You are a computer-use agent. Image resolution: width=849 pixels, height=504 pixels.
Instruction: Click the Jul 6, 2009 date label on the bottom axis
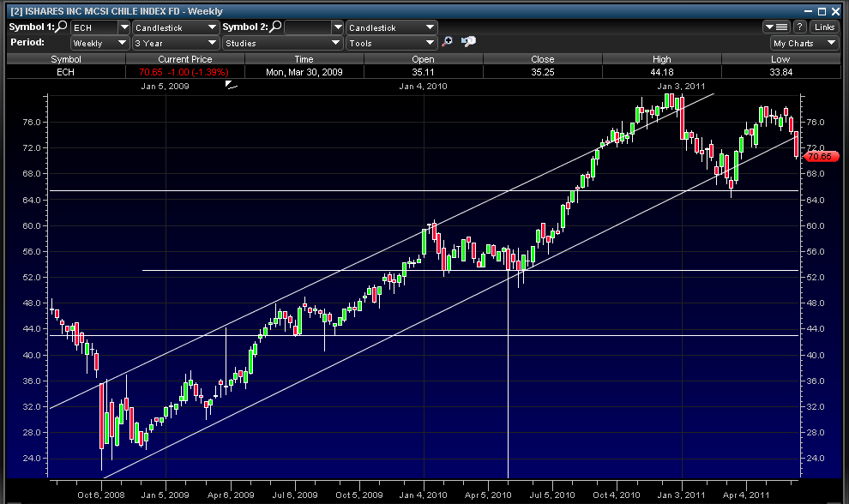294,495
